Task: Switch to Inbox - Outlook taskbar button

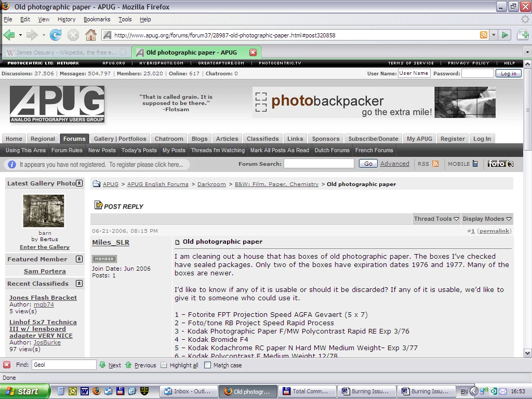Action: 188,391
